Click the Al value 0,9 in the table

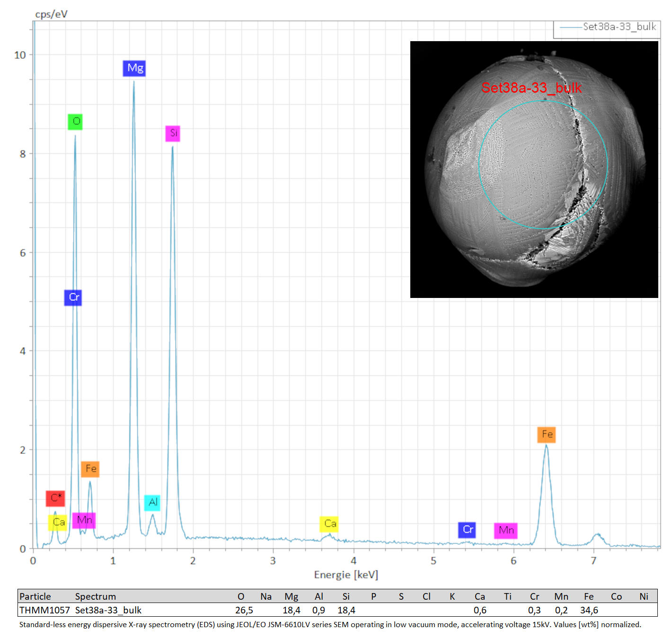pos(318,610)
